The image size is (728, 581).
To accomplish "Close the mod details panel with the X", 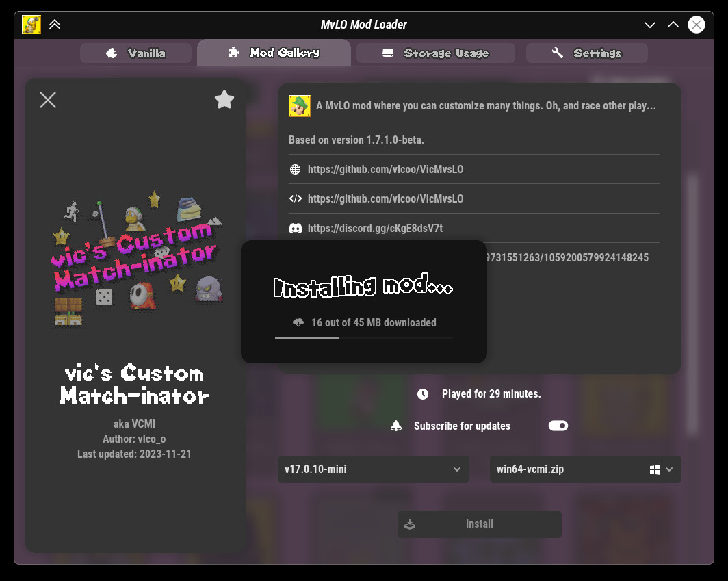I will 47,100.
